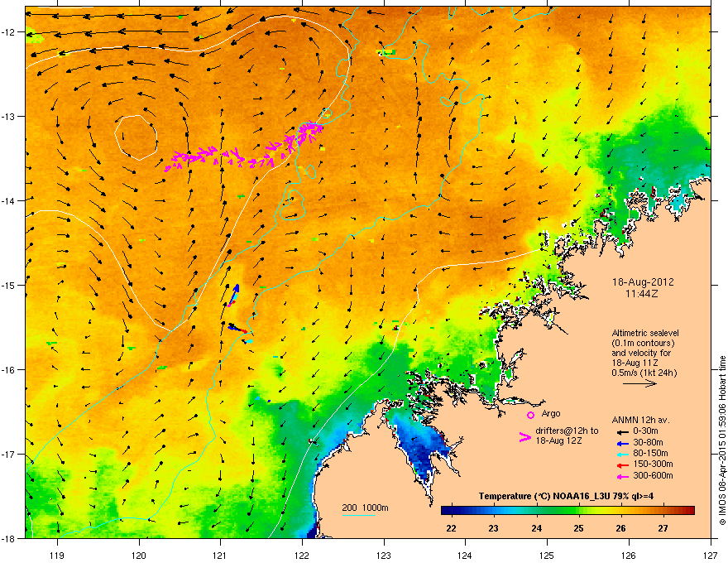The image size is (728, 563).
Task: Click the 'Temperature (°C) NOAA16_L3U' title
Action: click(544, 497)
